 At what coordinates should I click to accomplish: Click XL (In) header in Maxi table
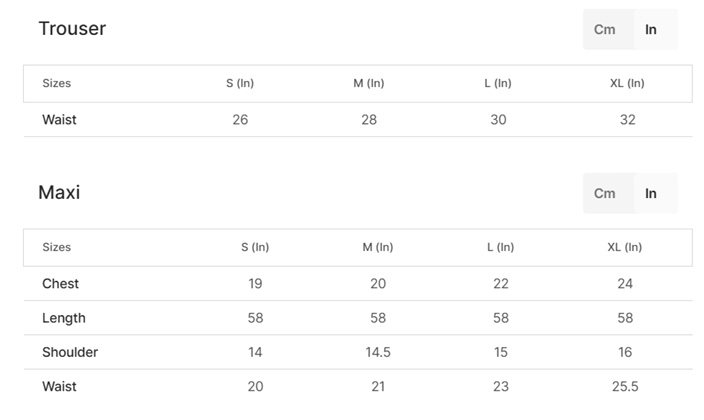pos(625,247)
